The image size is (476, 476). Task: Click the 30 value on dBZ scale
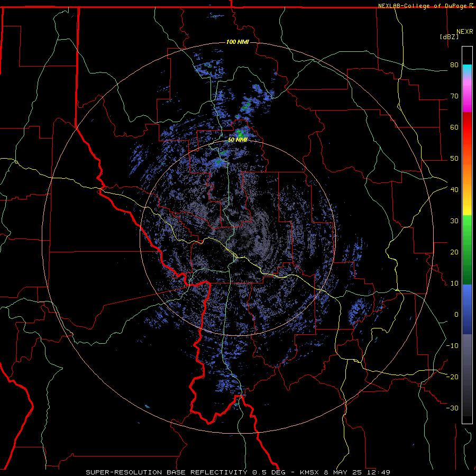click(x=454, y=221)
